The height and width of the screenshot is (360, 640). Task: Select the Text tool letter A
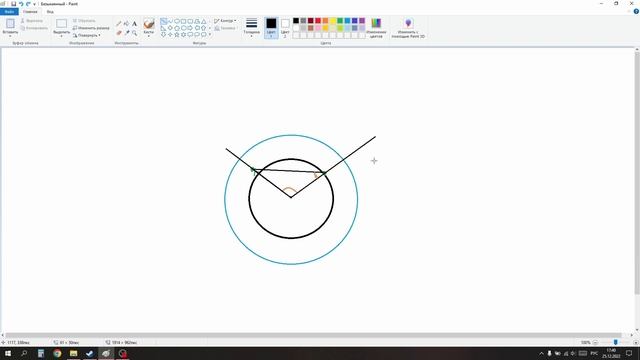134,24
